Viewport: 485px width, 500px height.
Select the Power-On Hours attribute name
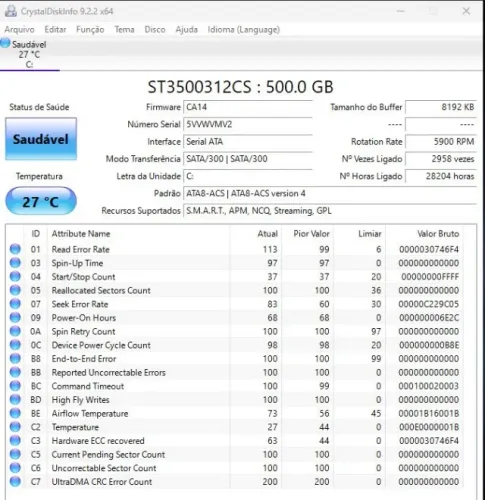point(84,318)
